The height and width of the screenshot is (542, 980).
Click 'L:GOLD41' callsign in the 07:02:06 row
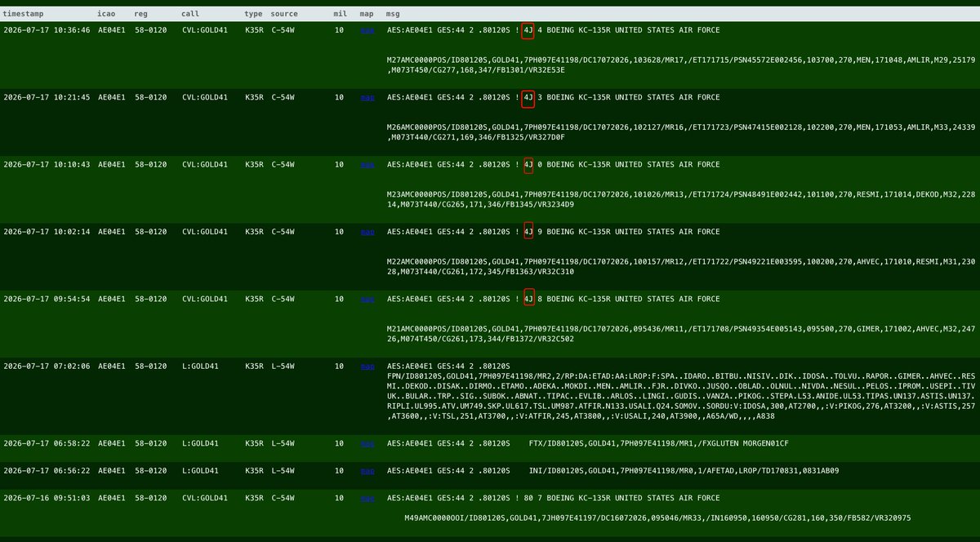click(200, 366)
